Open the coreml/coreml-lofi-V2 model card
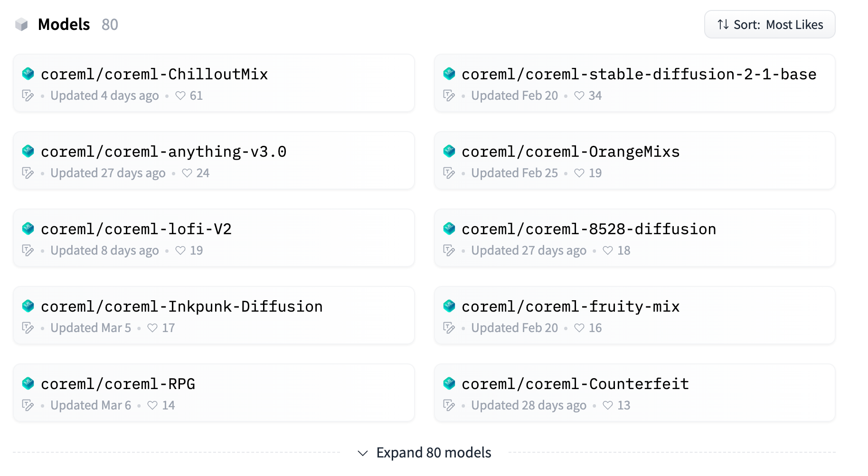The image size is (868, 476). click(136, 229)
